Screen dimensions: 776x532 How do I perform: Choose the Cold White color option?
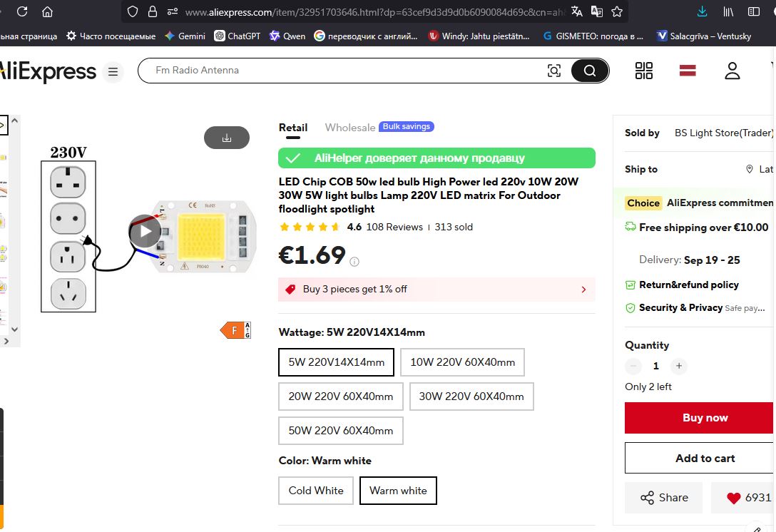[x=316, y=491]
